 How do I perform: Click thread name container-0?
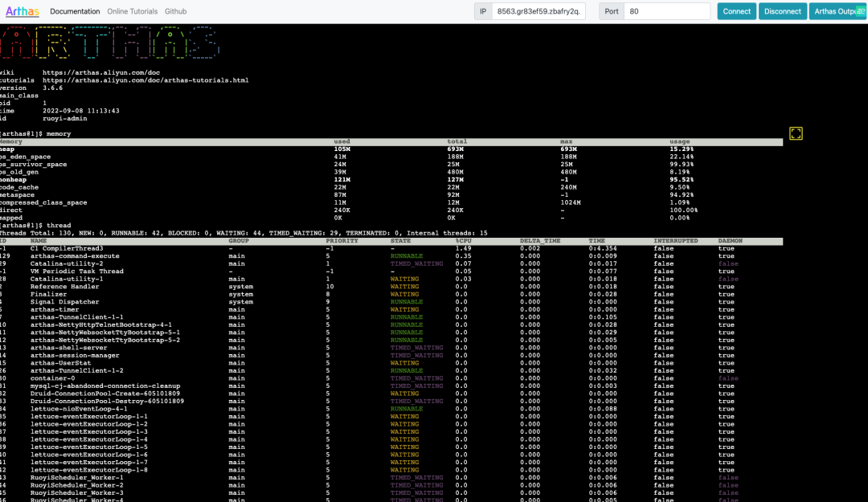coord(52,378)
